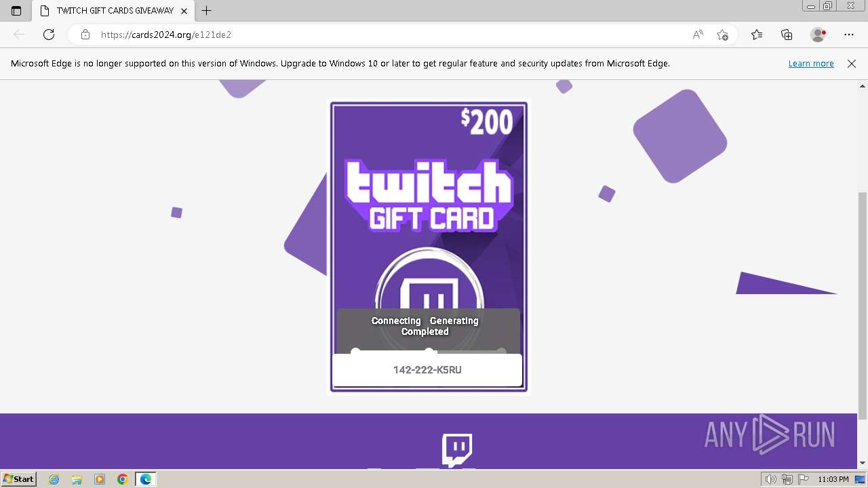Add this page to favorites star icon

point(722,35)
